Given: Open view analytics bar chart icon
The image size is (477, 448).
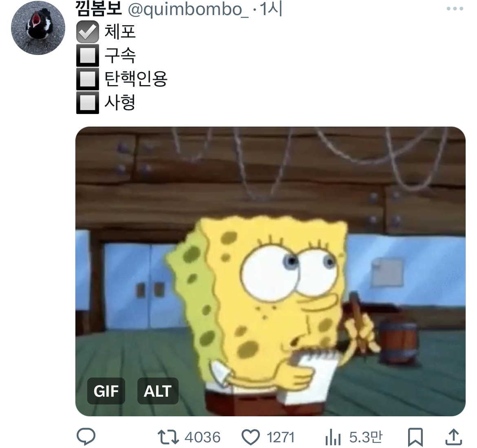Looking at the screenshot, I should [333, 437].
